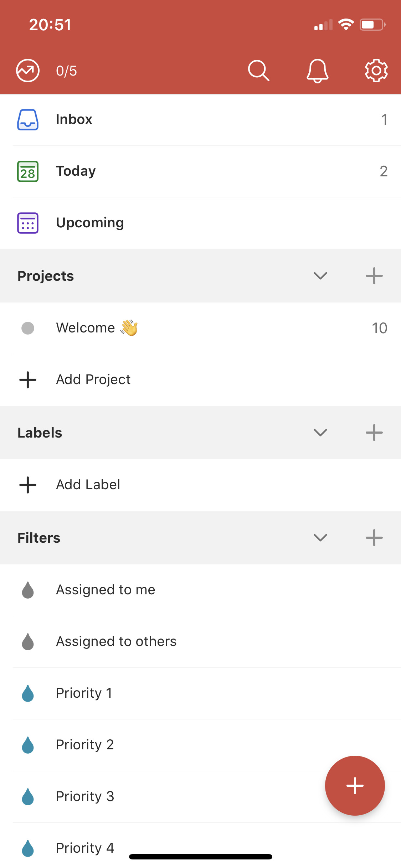
Task: Collapse the Projects section chevron
Action: click(x=320, y=276)
